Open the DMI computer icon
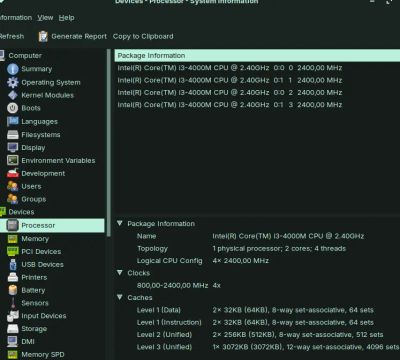This screenshot has height=360, width=400. [13, 341]
